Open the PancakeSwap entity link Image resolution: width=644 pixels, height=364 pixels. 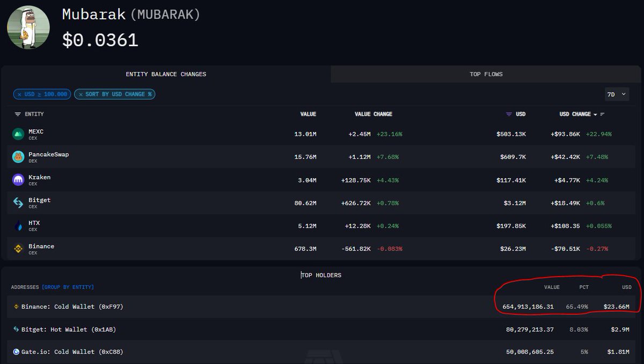point(48,155)
